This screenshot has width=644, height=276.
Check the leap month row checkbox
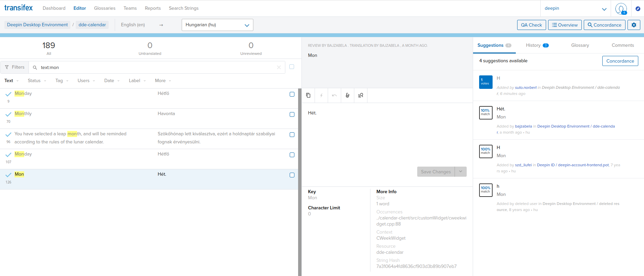292,135
